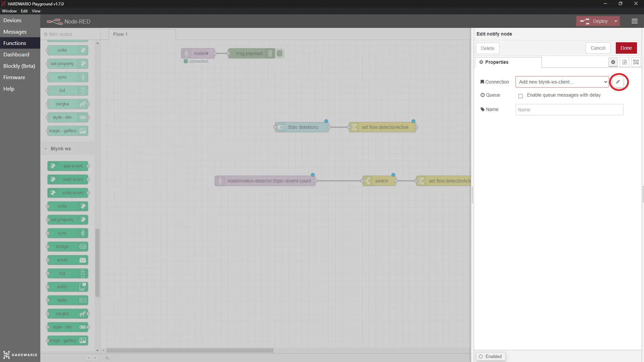Collapse all palette categories arrow button
The height and width of the screenshot is (362, 644).
click(89, 358)
